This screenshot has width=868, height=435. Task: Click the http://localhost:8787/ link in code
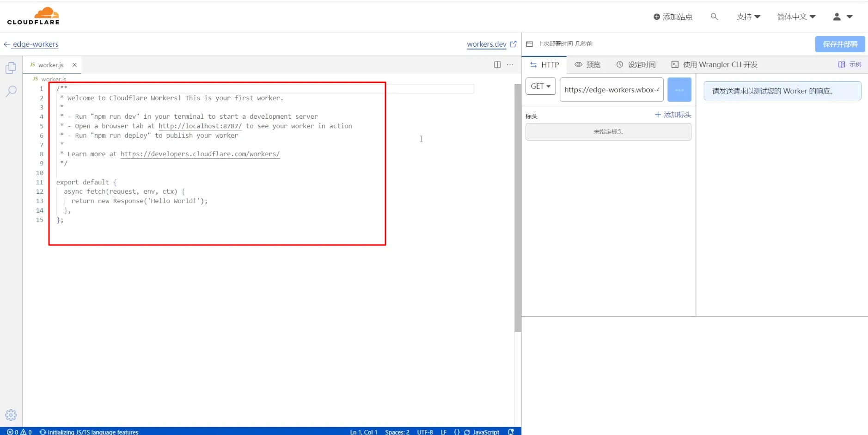200,126
